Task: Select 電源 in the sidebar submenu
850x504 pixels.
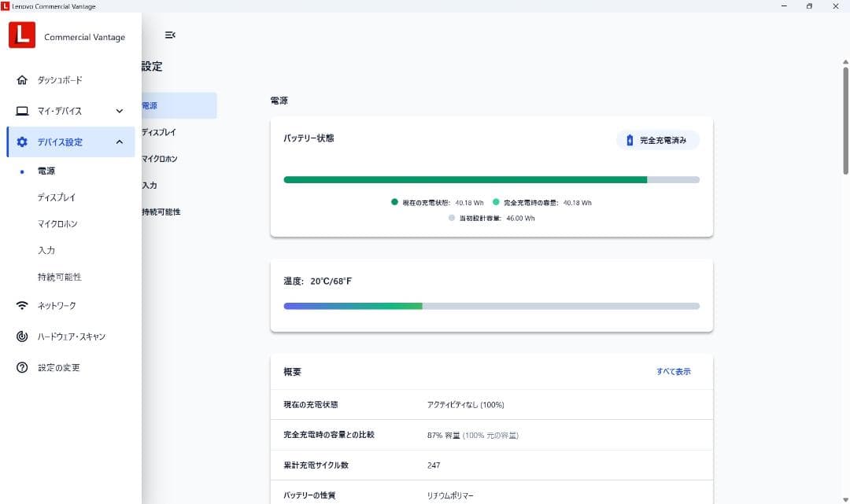Action: (46, 171)
